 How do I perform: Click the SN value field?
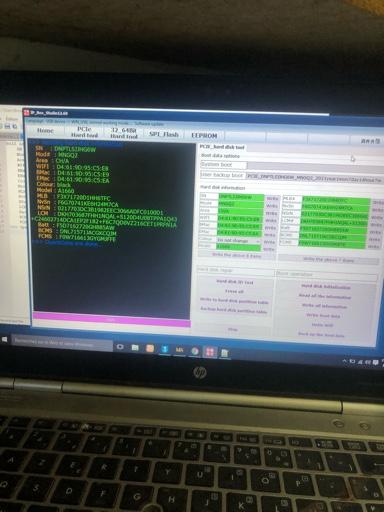point(241,197)
